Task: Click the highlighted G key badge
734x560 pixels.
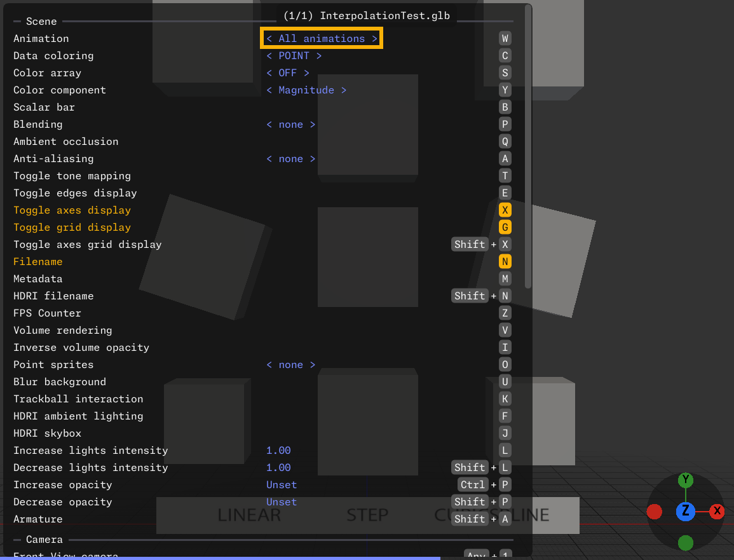Action: point(505,227)
